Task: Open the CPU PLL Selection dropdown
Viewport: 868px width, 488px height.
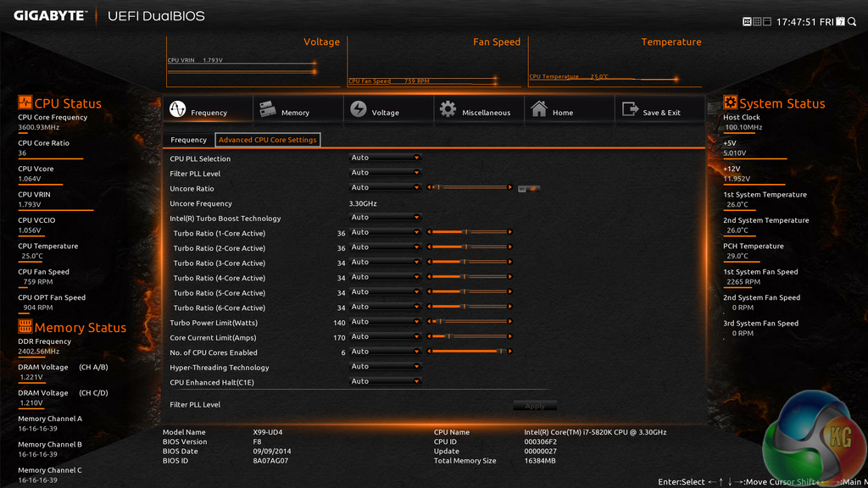Action: point(385,158)
